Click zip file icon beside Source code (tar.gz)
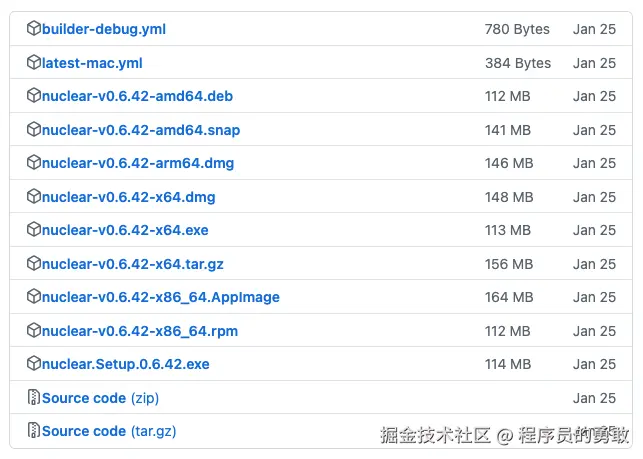The image size is (643, 459). tap(34, 431)
